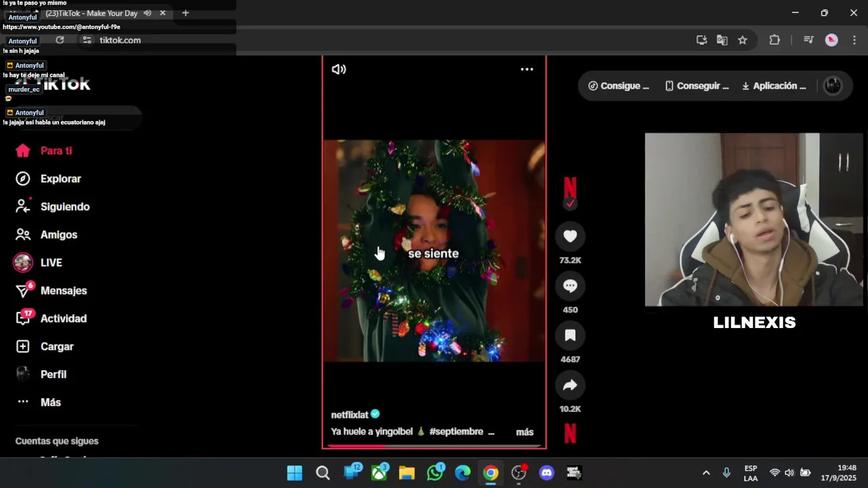Open WhatsApp from the taskbar
The width and height of the screenshot is (868, 488).
(435, 473)
